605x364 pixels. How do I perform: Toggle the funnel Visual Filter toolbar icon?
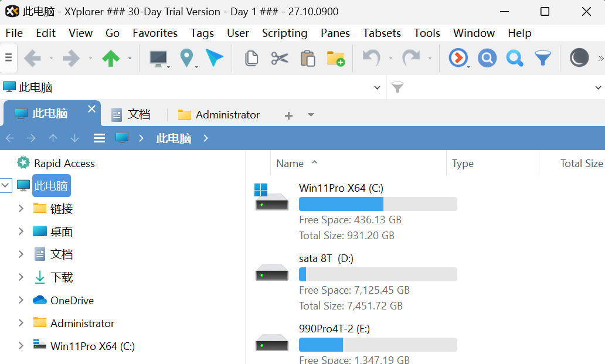[x=543, y=58]
